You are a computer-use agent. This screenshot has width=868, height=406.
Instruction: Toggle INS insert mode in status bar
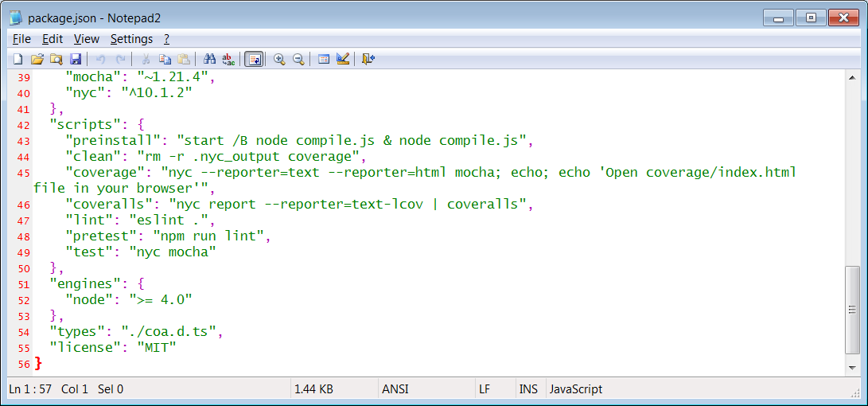pos(527,389)
